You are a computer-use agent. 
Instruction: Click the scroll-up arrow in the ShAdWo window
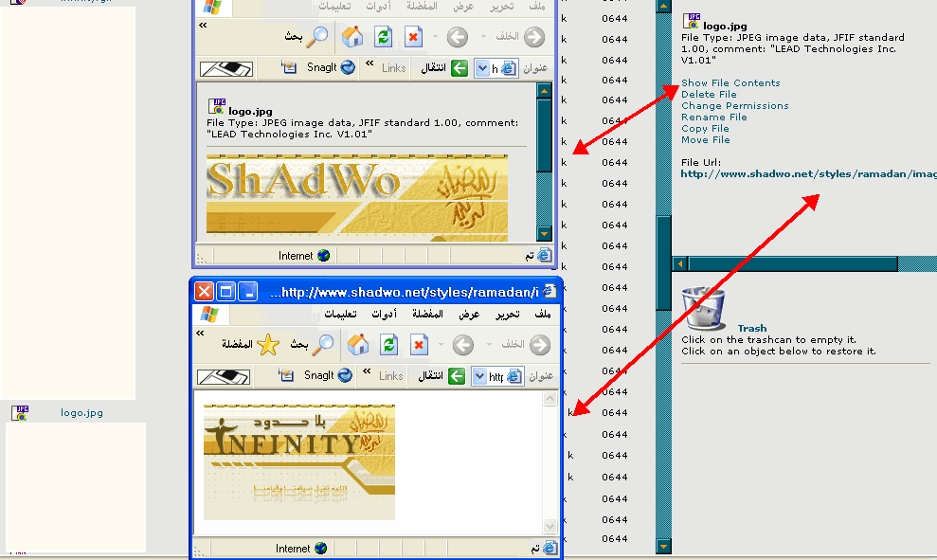[x=544, y=91]
